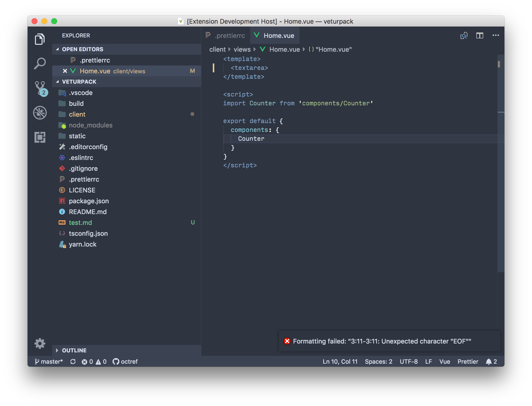Collapse the OPEN EDITORS section
Image resolution: width=532 pixels, height=406 pixels.
point(57,49)
